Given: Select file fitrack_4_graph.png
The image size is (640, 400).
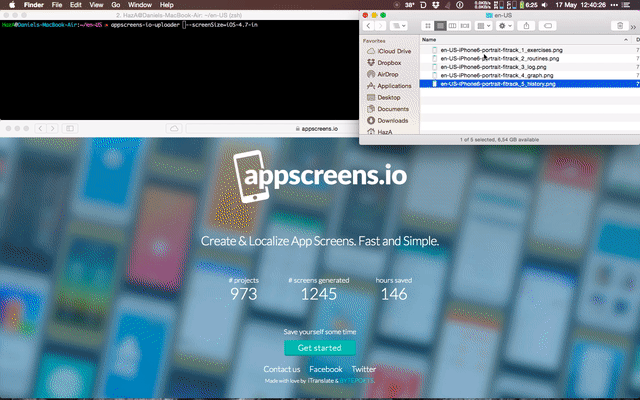Looking at the screenshot, I should tap(497, 76).
